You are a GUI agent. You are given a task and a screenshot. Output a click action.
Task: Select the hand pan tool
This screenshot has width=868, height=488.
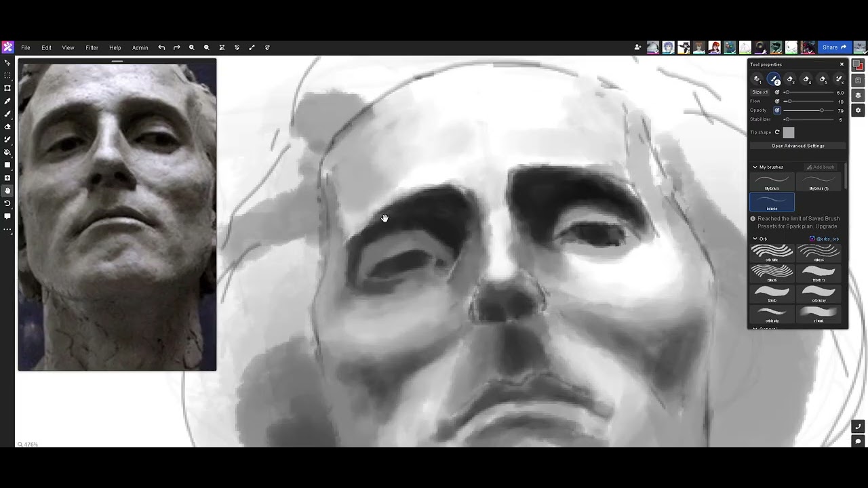pyautogui.click(x=7, y=190)
